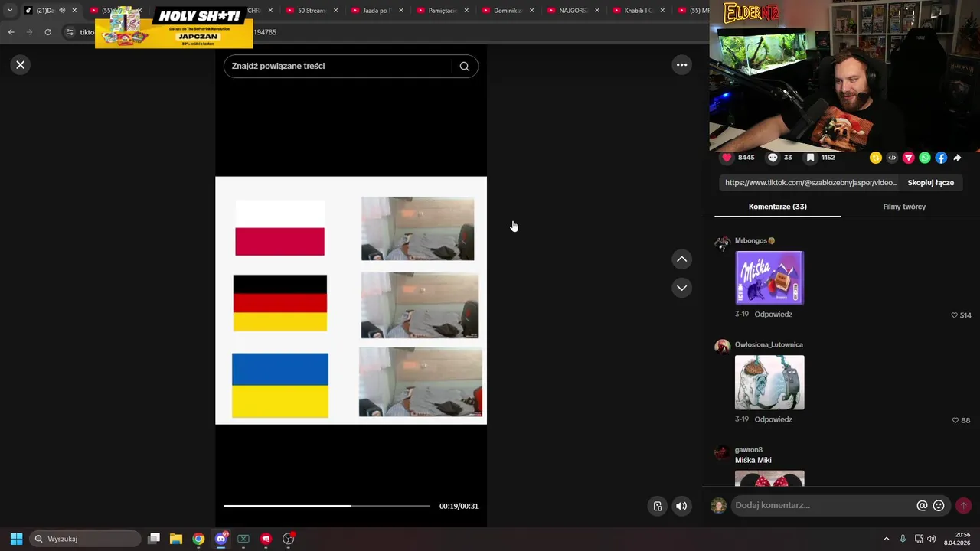This screenshot has height=551, width=980.
Task: Open File Explorer from the taskbar
Action: point(176,539)
